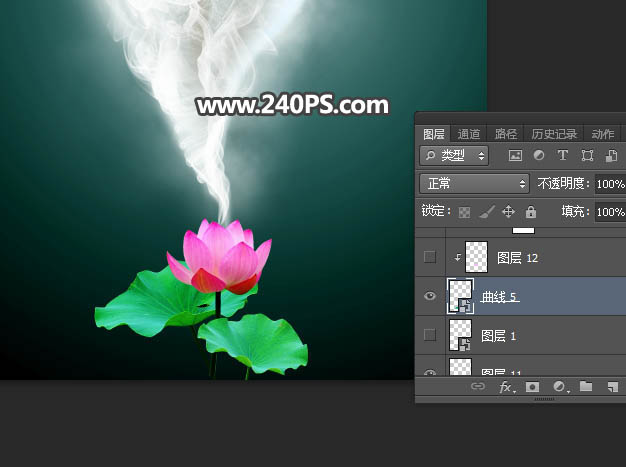
Task: Open the 类型 filter type dropdown
Action: pos(455,156)
